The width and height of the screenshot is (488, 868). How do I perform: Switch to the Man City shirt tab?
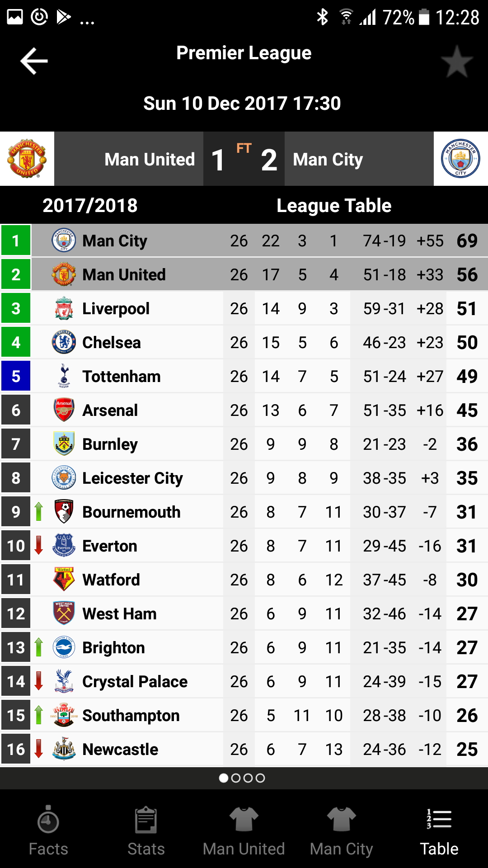[x=342, y=831]
